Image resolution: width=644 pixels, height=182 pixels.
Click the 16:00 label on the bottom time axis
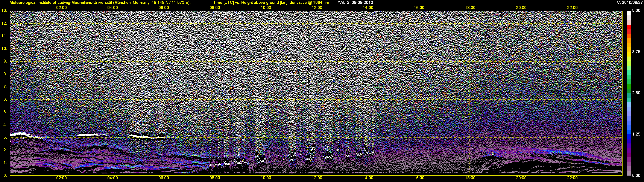click(419, 178)
